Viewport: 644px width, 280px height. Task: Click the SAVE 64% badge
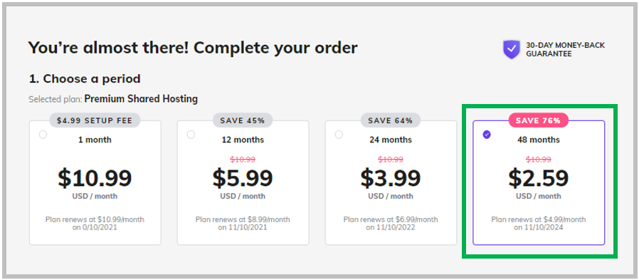click(x=391, y=120)
